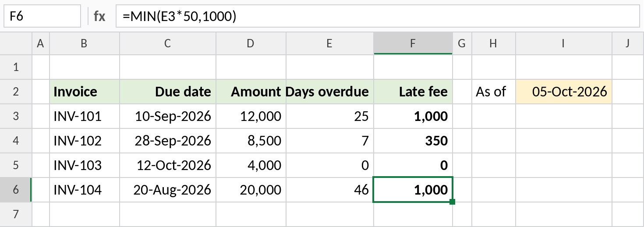
Task: Click days overdue cell 7
Action: coord(330,141)
